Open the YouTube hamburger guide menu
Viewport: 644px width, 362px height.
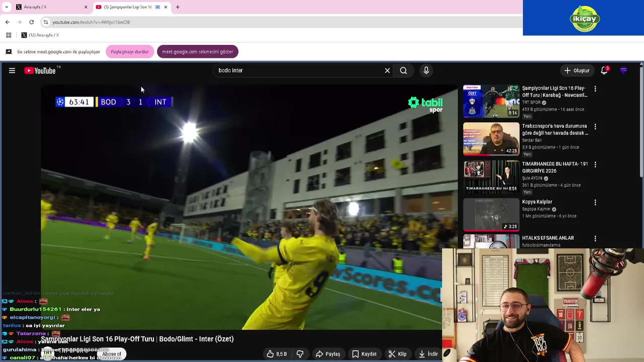pyautogui.click(x=12, y=71)
